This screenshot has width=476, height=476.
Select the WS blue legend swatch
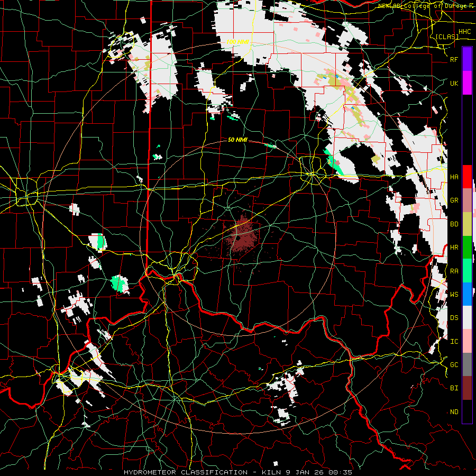pos(467,294)
